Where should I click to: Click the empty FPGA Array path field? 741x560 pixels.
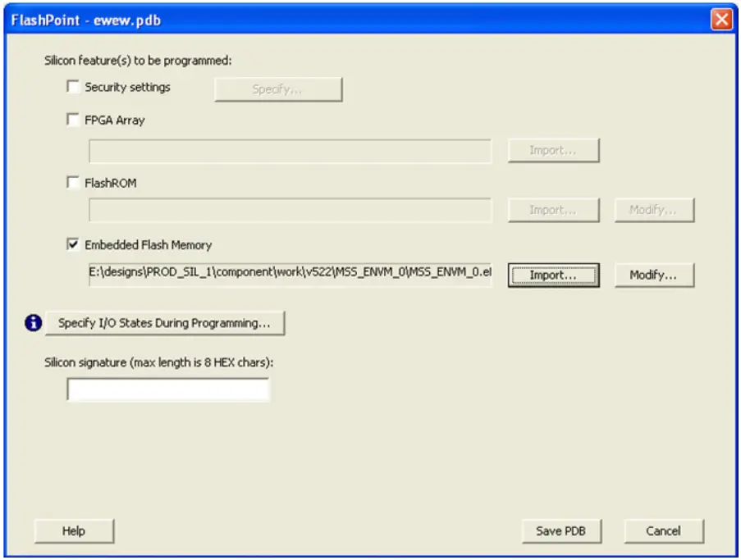tap(289, 150)
